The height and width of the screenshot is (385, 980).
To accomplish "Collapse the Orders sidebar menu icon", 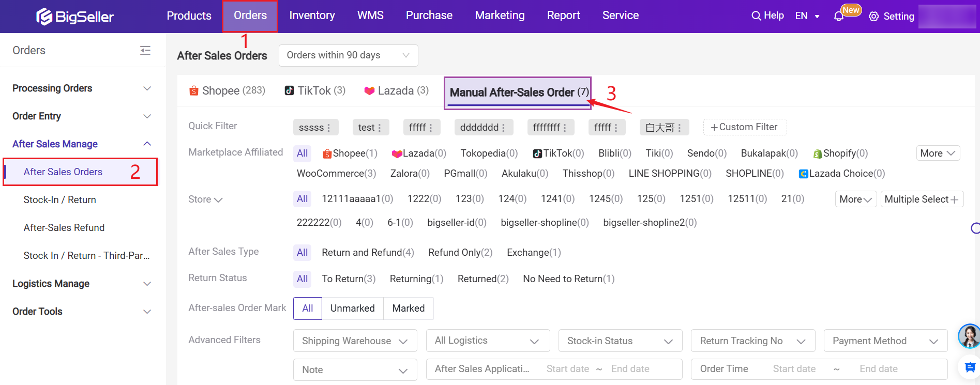I will (x=145, y=50).
